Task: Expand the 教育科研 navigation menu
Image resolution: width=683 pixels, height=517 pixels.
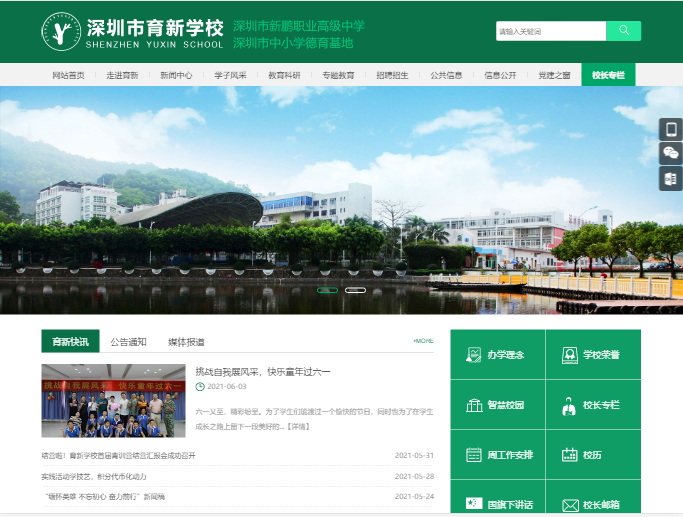Action: tap(284, 75)
